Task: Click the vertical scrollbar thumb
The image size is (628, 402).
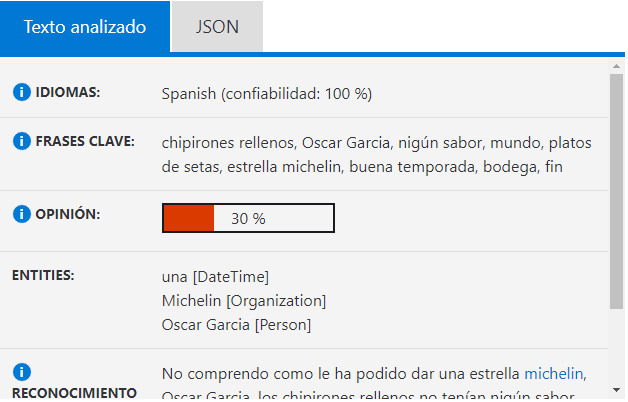Action: coord(616,191)
